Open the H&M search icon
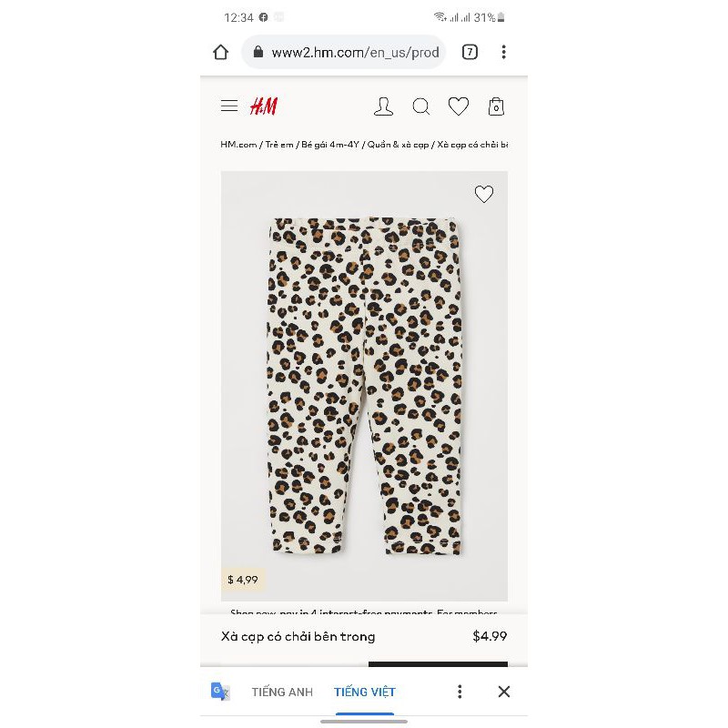This screenshot has height=728, width=728. pos(421,106)
